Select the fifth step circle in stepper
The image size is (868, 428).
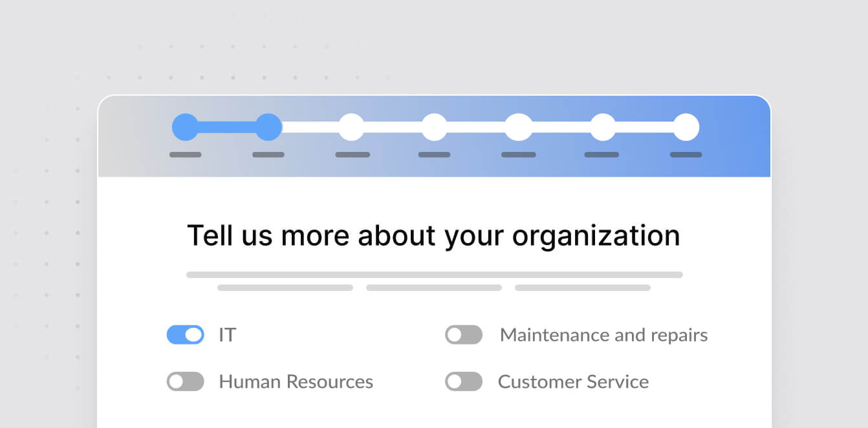(519, 127)
